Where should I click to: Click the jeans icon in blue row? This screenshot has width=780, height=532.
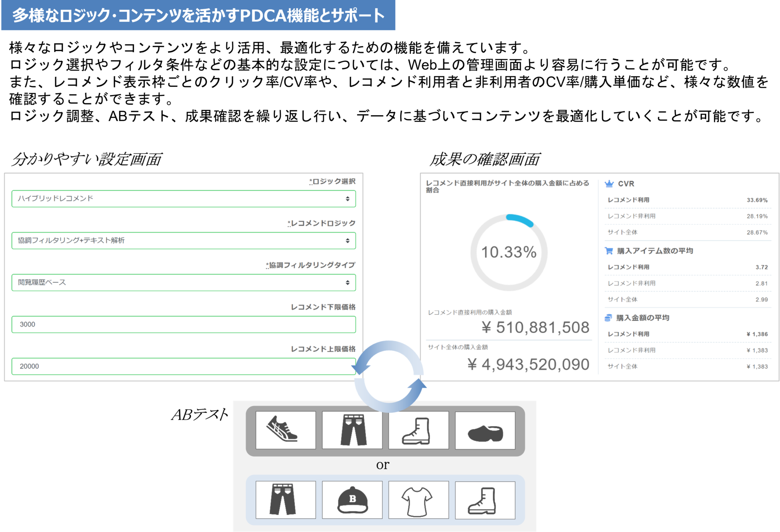coord(285,500)
